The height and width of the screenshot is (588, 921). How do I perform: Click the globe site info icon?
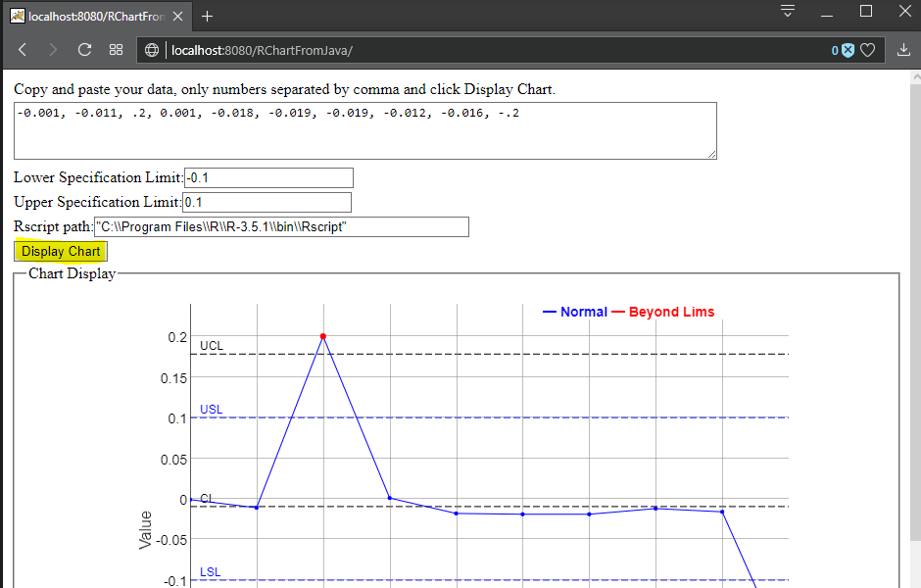click(152, 51)
